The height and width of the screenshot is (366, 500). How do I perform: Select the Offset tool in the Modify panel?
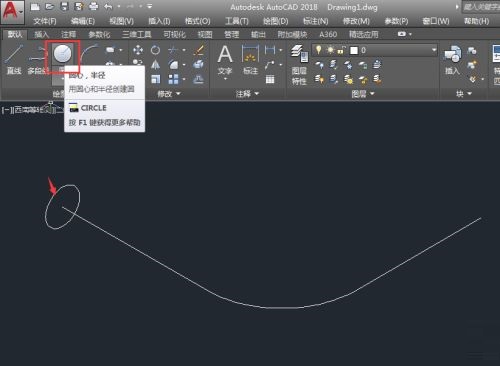(198, 79)
